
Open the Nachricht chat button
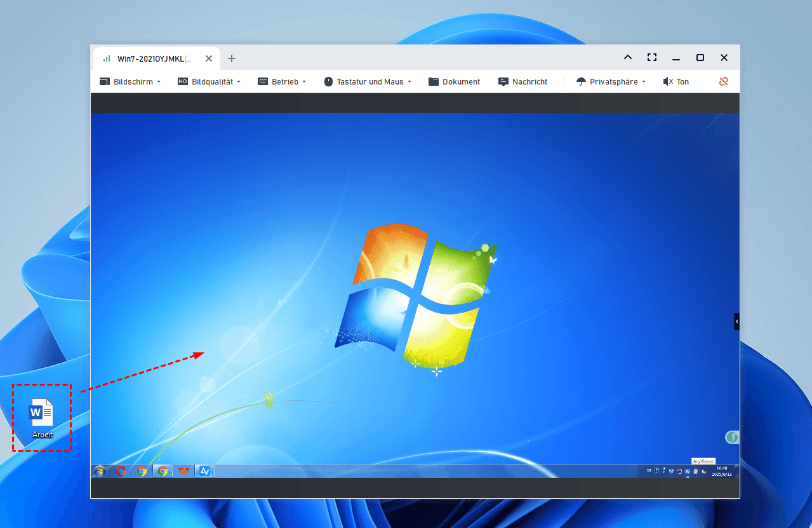[x=523, y=81]
